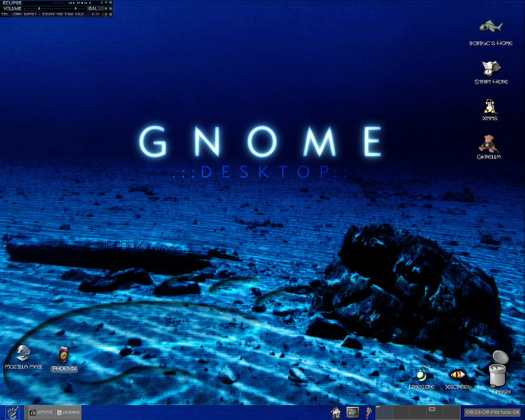525x420 pixels.
Task: Switch to third workspace in pager
Action: [x=417, y=412]
